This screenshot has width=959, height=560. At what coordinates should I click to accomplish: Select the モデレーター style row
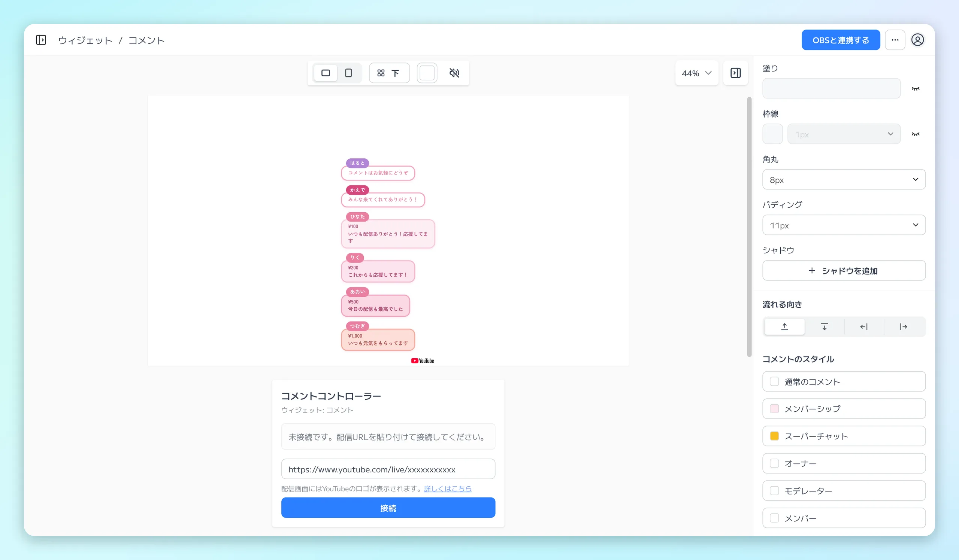[x=844, y=491]
